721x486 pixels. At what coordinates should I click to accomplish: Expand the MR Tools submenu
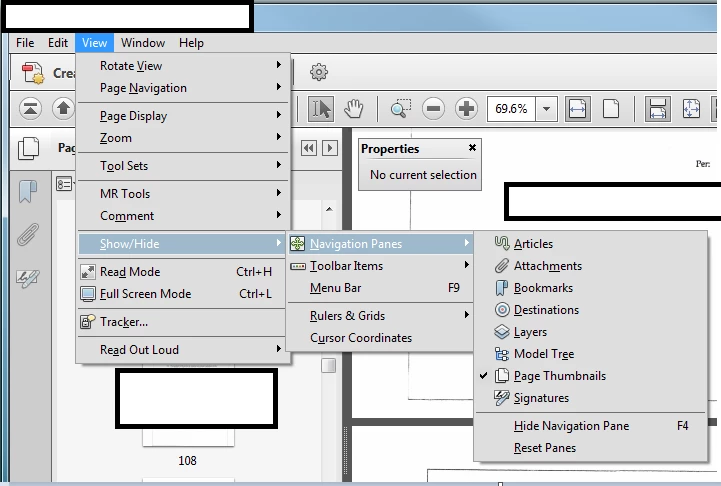click(x=183, y=194)
